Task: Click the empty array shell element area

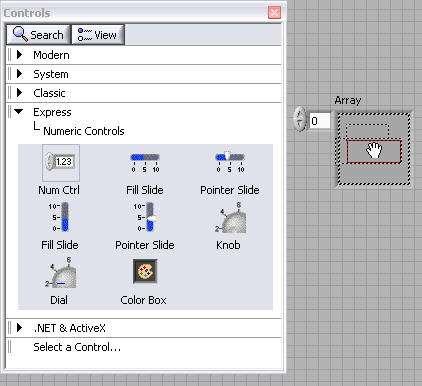Action: click(374, 149)
